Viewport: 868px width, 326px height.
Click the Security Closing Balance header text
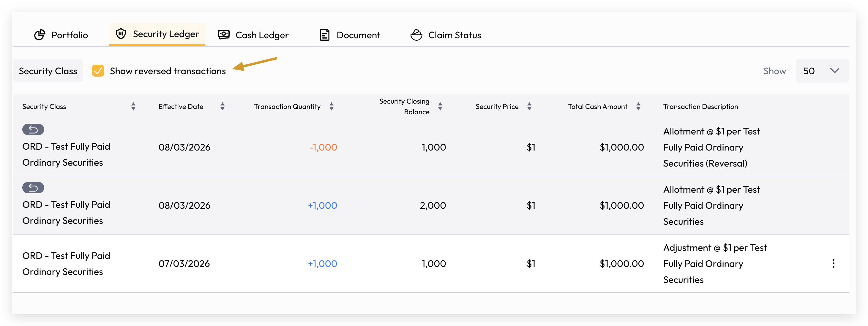click(x=404, y=107)
